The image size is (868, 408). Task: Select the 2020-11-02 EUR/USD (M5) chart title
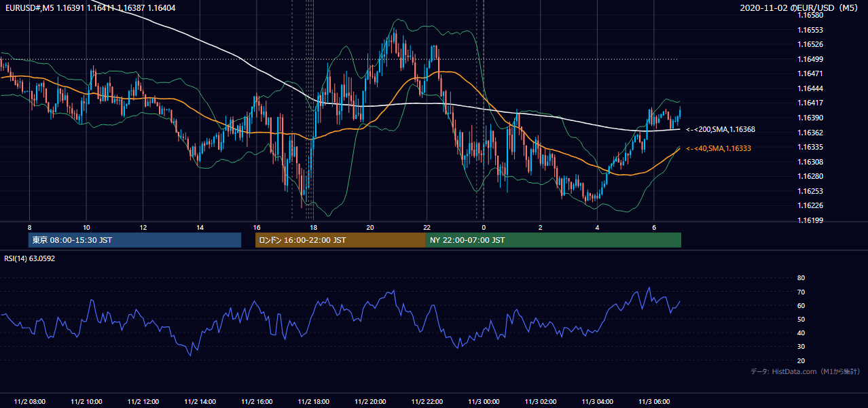coord(799,7)
